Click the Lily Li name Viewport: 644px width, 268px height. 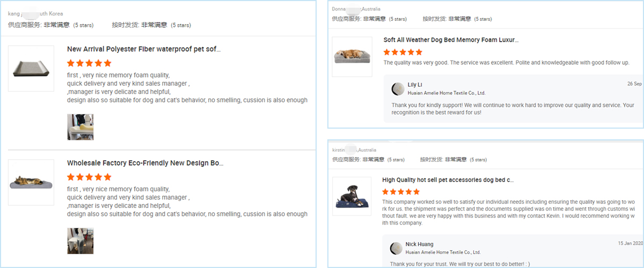415,85
